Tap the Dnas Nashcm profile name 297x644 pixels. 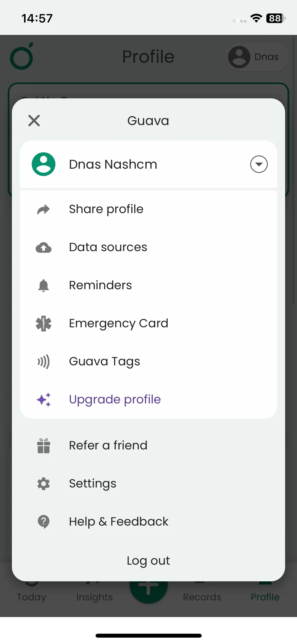(113, 164)
